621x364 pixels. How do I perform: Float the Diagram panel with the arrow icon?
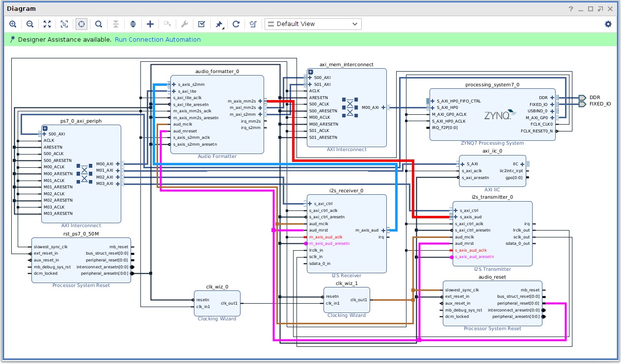point(601,9)
